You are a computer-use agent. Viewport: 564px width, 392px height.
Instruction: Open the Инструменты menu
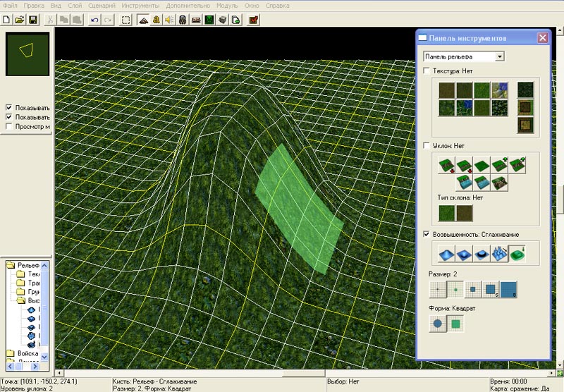tap(140, 5)
